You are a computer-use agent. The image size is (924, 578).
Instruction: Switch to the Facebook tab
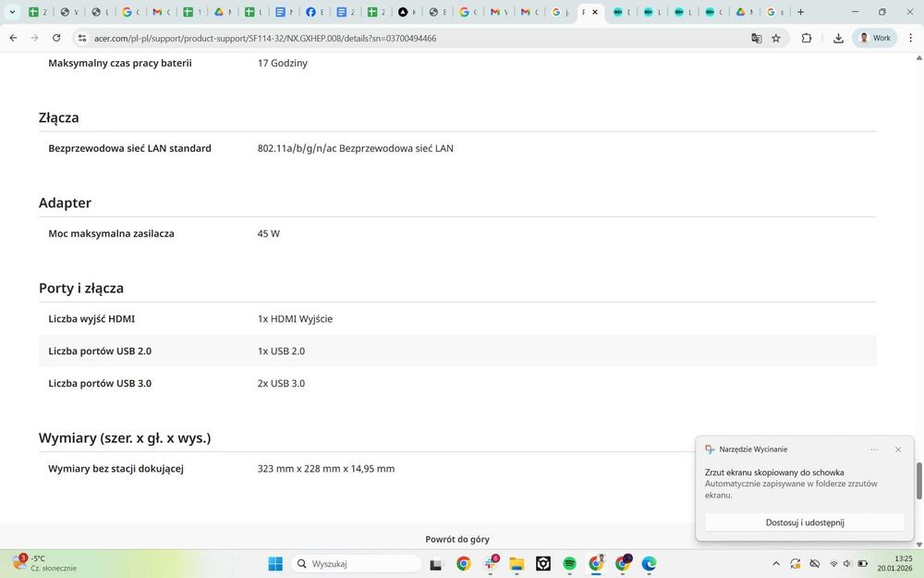[315, 12]
